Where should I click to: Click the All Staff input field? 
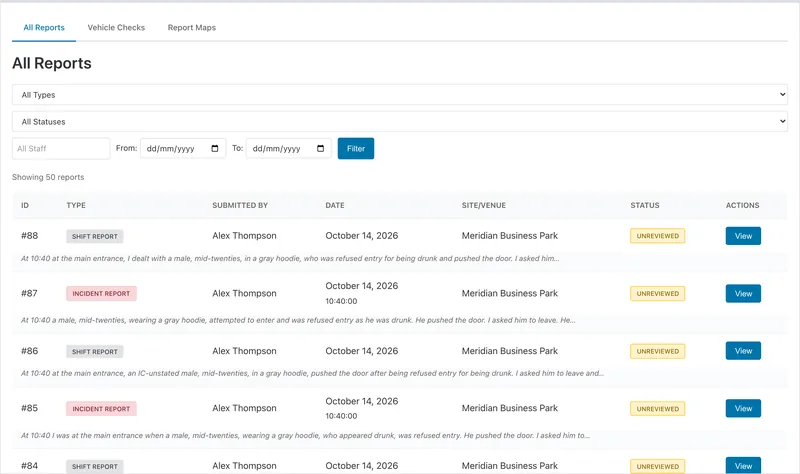(61, 148)
